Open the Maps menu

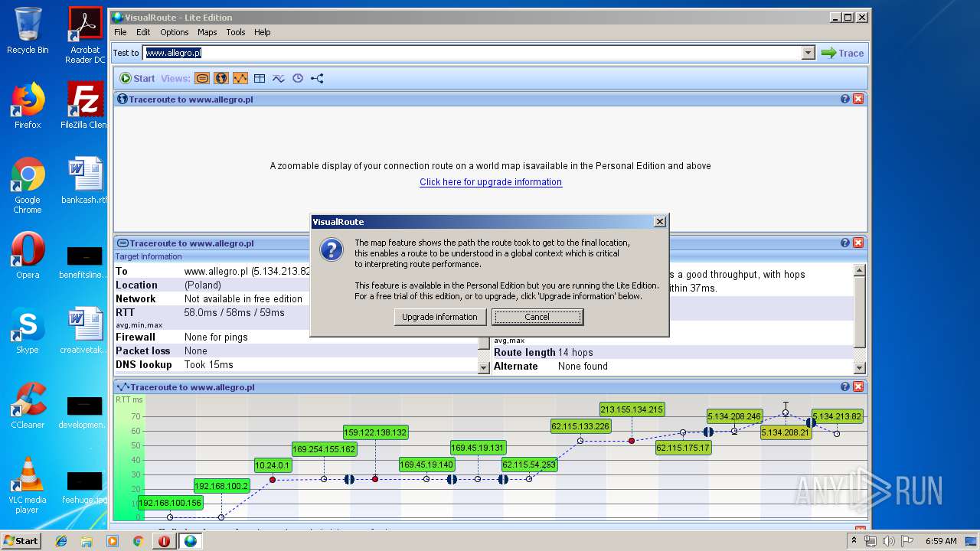click(207, 32)
